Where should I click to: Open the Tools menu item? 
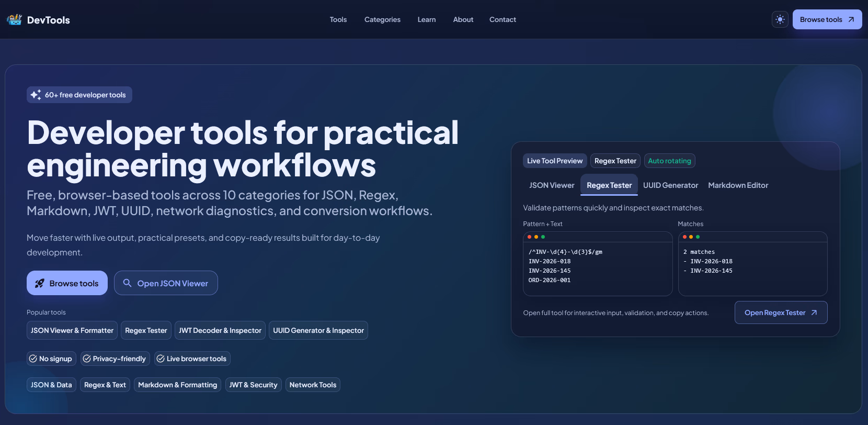338,20
